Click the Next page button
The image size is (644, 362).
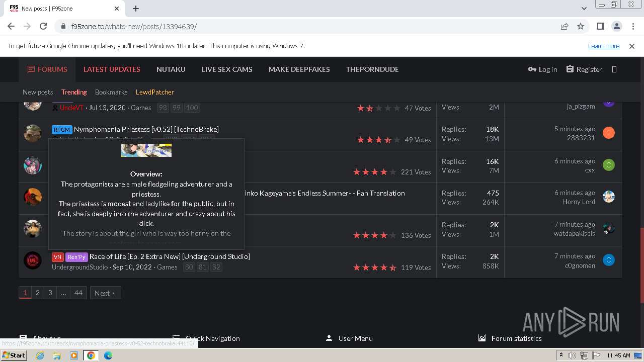pyautogui.click(x=106, y=293)
